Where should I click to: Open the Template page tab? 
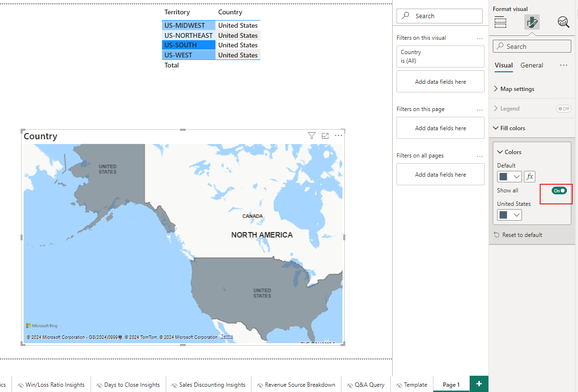tap(411, 385)
